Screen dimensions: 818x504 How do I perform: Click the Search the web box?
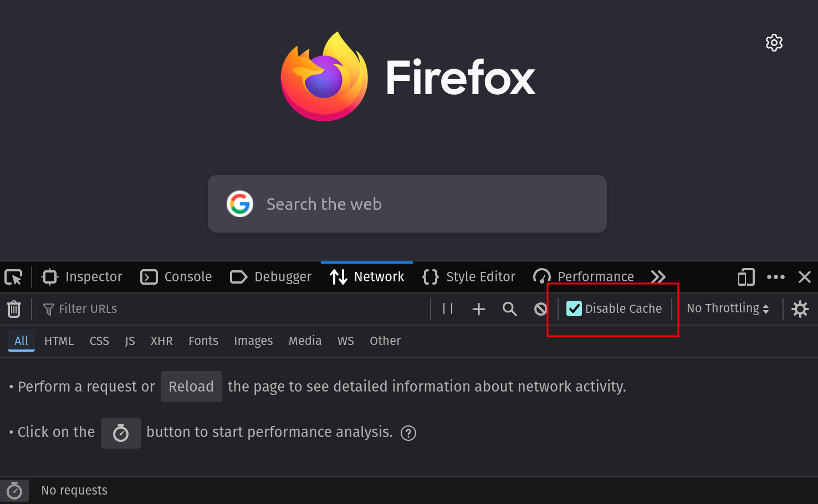point(407,204)
